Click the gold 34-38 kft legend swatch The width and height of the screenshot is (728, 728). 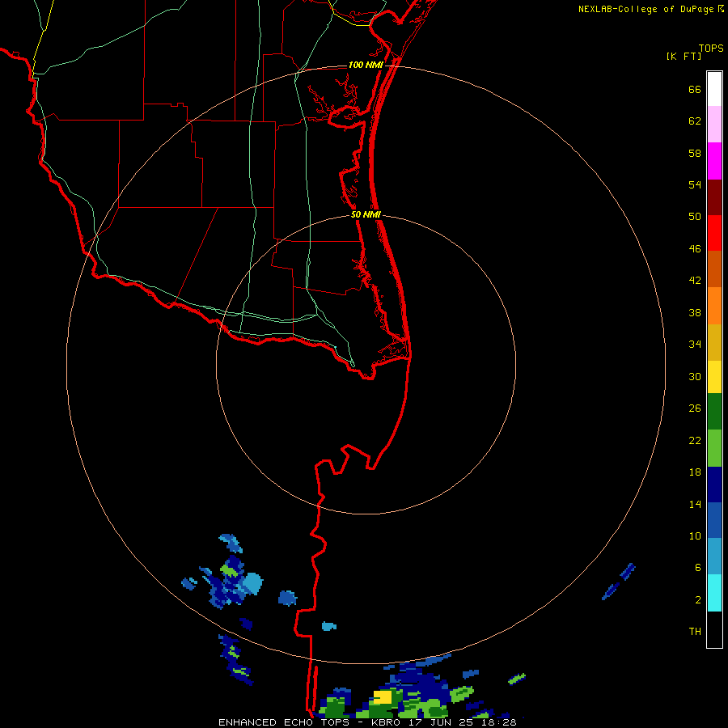tap(714, 342)
